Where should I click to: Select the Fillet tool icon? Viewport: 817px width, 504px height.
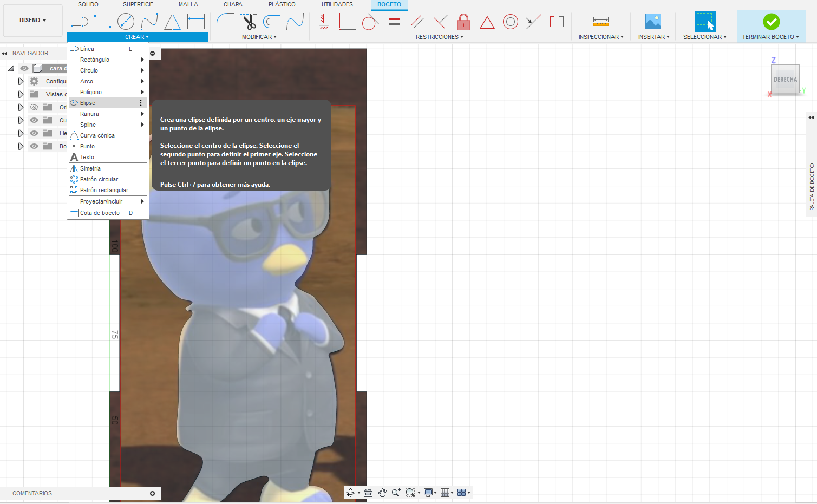(x=225, y=22)
